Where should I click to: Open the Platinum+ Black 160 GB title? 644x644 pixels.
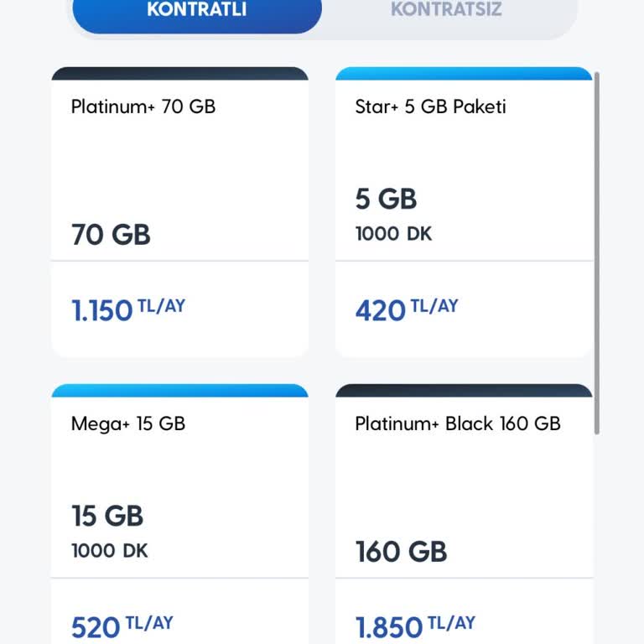pos(457,423)
